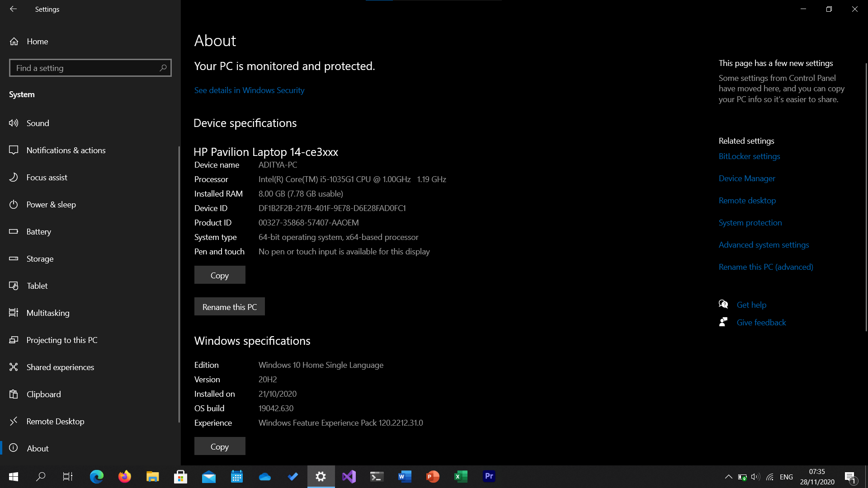Open taskbar Search
868x488 pixels.
click(x=41, y=477)
